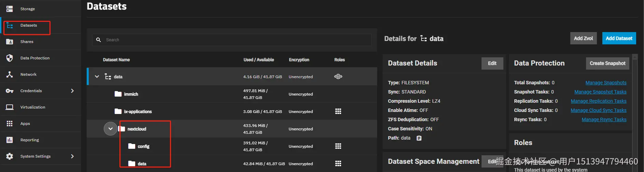The height and width of the screenshot is (172, 644).
Task: Click the Virtualization laptop icon
Action: 10,107
